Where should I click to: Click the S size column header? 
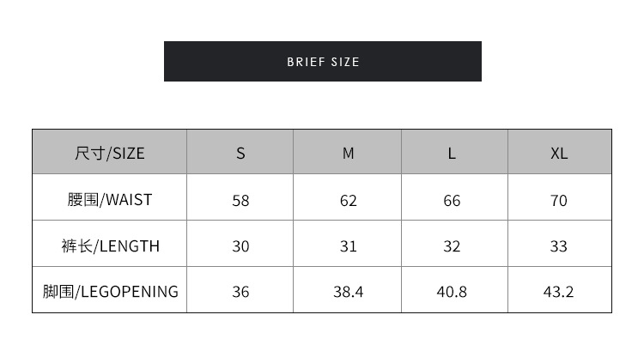240,153
